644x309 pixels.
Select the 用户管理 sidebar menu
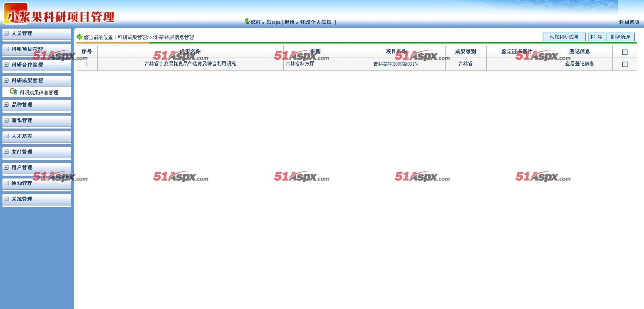[37, 168]
